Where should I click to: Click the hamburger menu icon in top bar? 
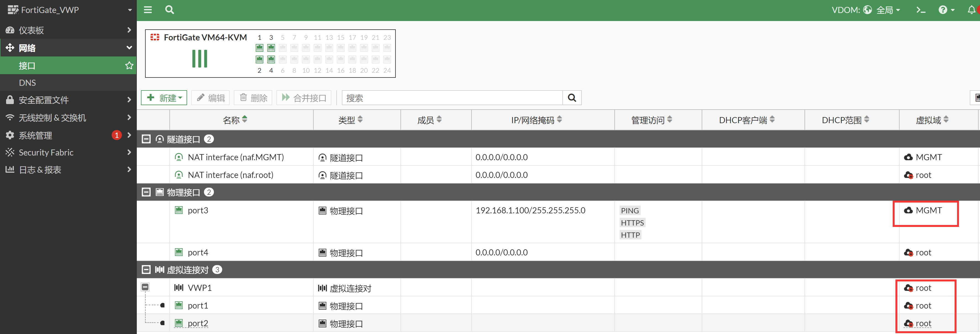[148, 10]
